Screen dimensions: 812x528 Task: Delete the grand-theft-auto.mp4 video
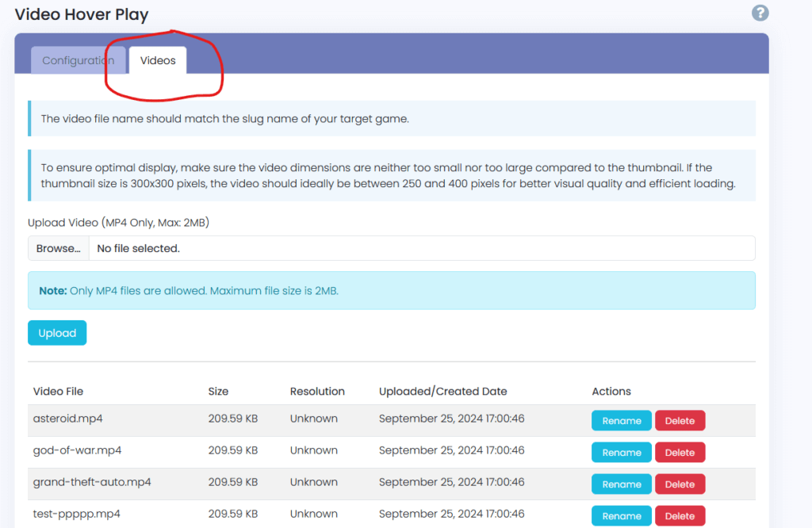[x=680, y=484]
